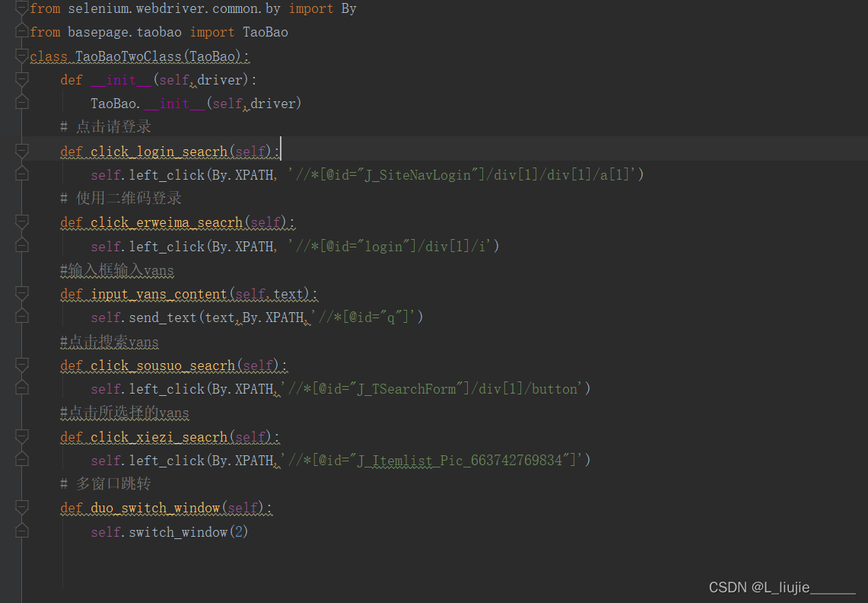Click method name 'input_vans_content'

coord(159,295)
